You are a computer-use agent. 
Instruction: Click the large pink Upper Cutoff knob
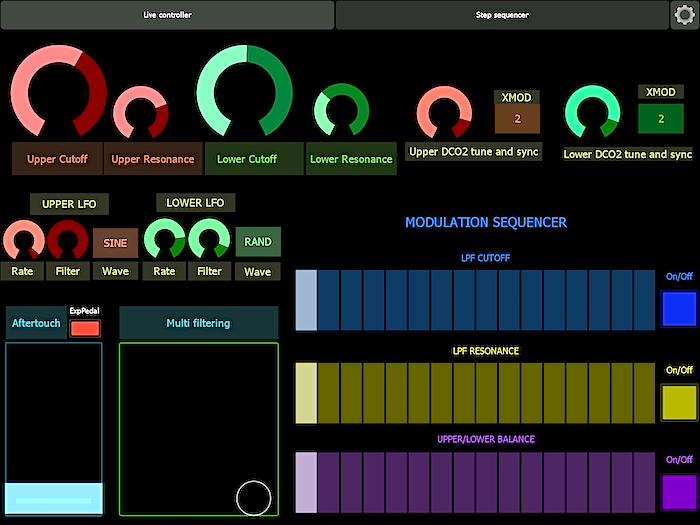tap(58, 91)
